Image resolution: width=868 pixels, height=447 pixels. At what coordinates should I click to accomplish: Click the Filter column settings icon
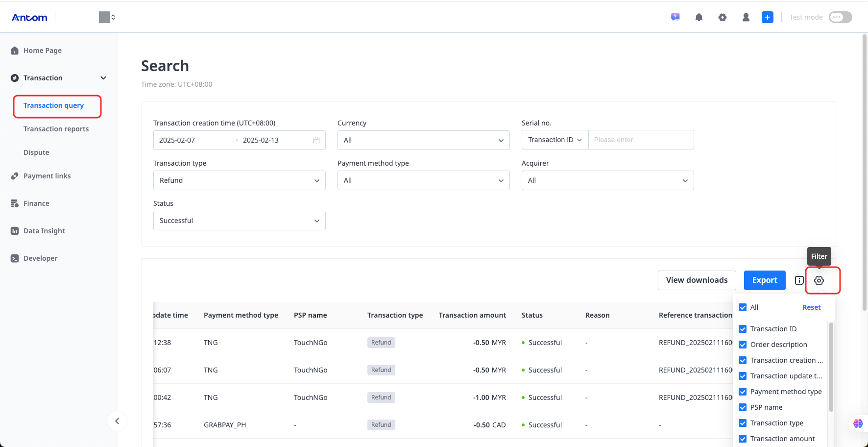tap(819, 280)
